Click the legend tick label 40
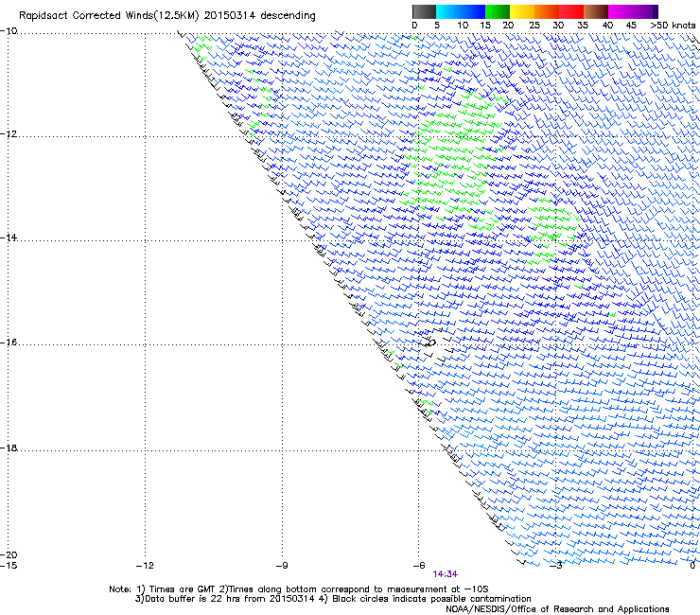The image size is (700, 615). click(x=607, y=26)
